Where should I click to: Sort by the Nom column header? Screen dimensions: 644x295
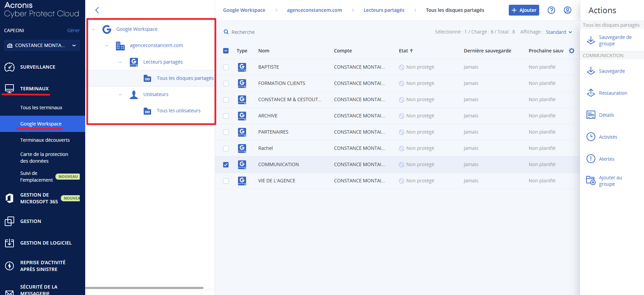[x=264, y=51]
